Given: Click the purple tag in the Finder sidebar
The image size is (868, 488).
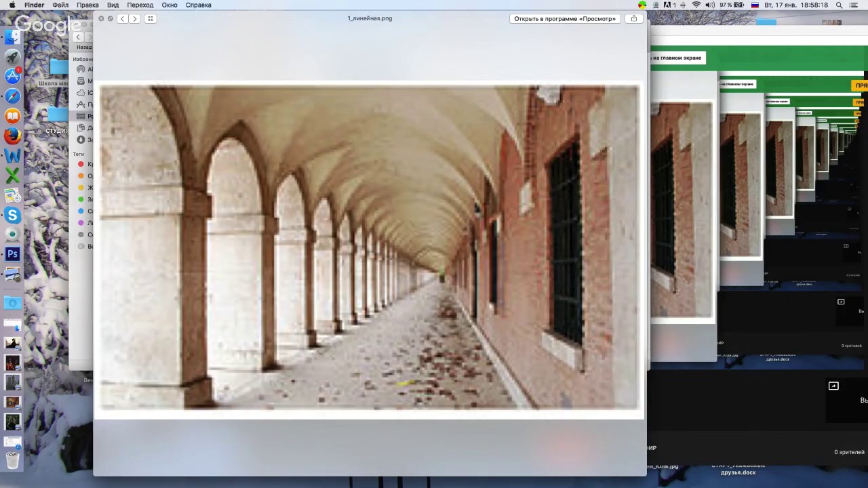Looking at the screenshot, I should tap(81, 223).
